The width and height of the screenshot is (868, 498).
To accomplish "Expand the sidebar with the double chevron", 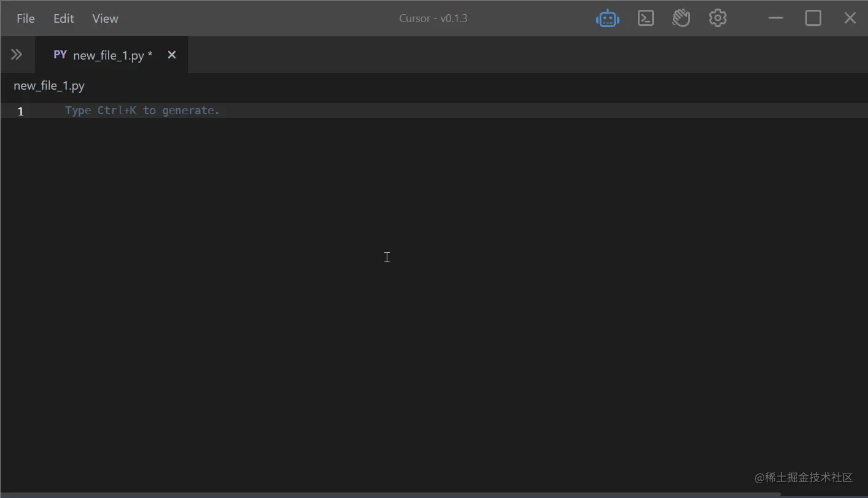I will [17, 54].
